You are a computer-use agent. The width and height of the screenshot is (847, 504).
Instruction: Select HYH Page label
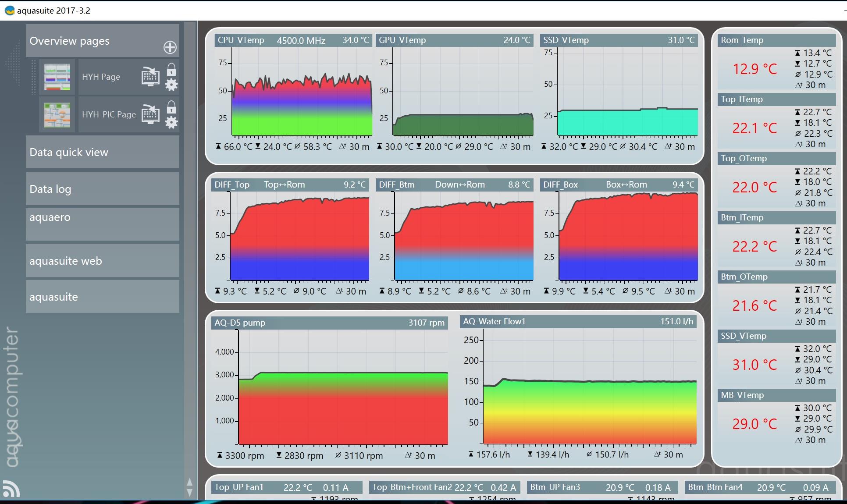tap(101, 77)
